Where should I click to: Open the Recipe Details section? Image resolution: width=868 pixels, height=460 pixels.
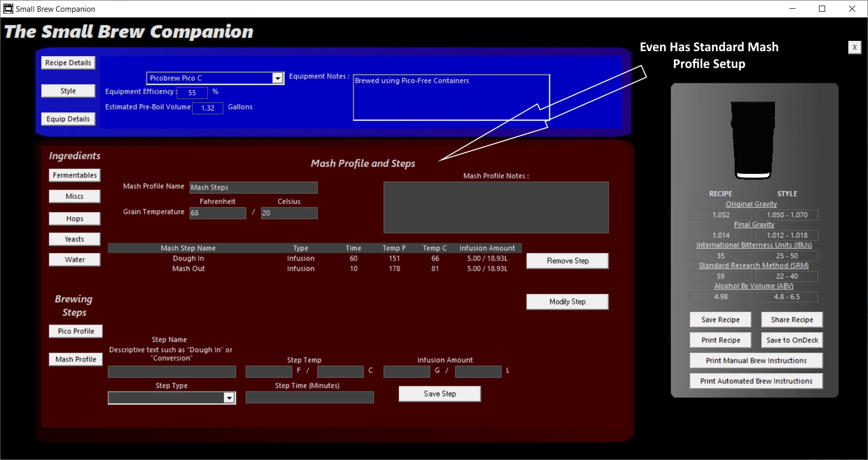click(68, 63)
